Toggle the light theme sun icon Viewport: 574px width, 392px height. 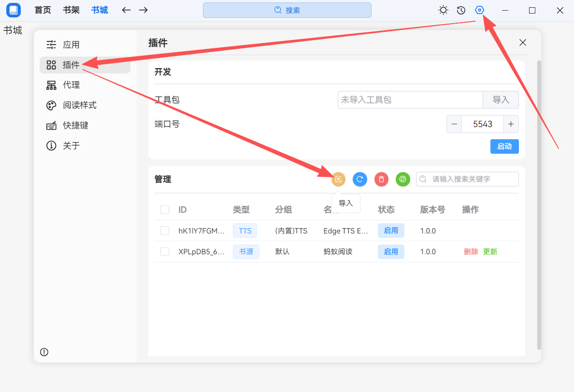[x=443, y=10]
